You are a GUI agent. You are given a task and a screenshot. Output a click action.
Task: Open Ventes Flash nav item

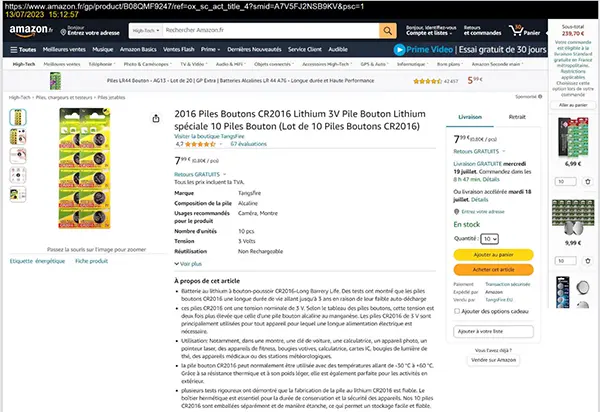179,50
